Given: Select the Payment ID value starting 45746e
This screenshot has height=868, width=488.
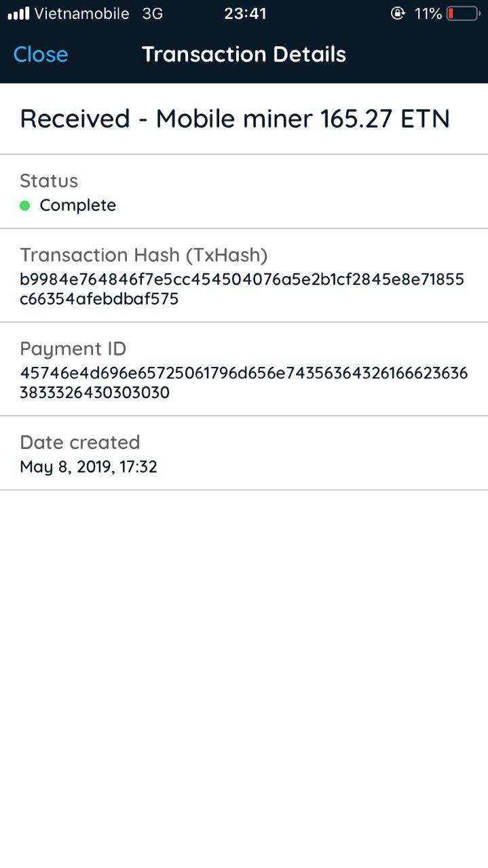Looking at the screenshot, I should pos(244,382).
